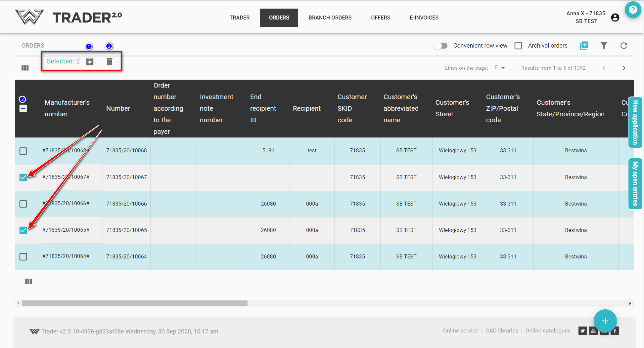Screen dimensions: 644x348
Task: Delete selected orders with trash icon
Action: pyautogui.click(x=110, y=61)
